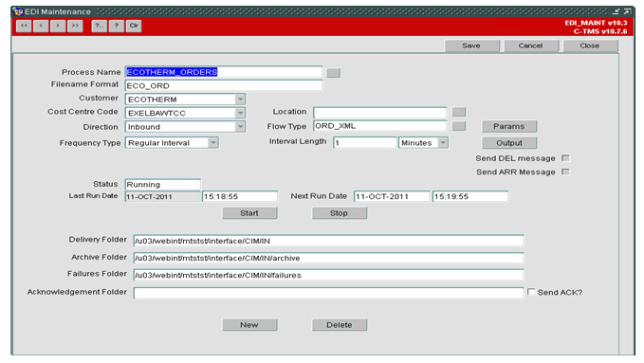
Task: Click the Cost Centre Code label
Action: (x=83, y=112)
